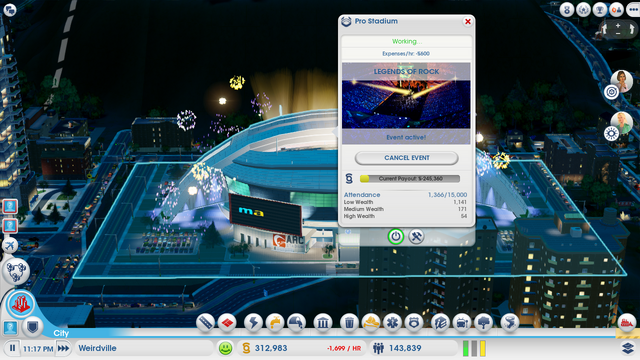Click the population count 143,839
This screenshot has height=360, width=640.
[405, 348]
